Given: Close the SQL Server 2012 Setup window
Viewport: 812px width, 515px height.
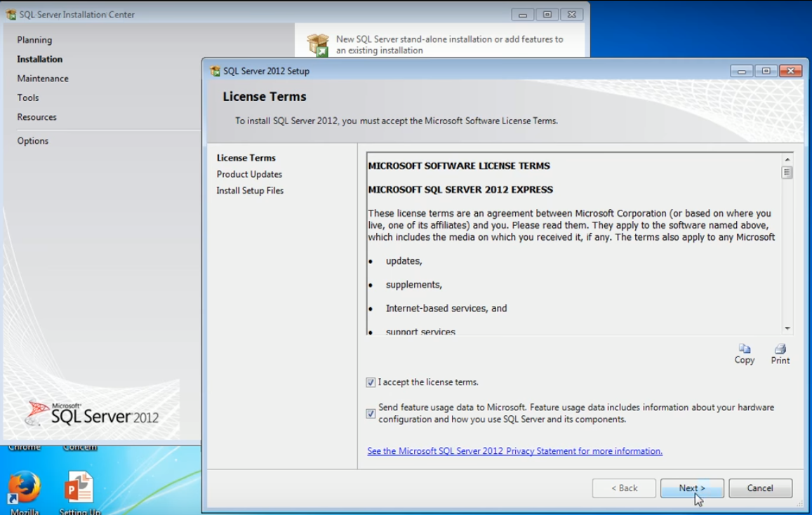Looking at the screenshot, I should 790,71.
